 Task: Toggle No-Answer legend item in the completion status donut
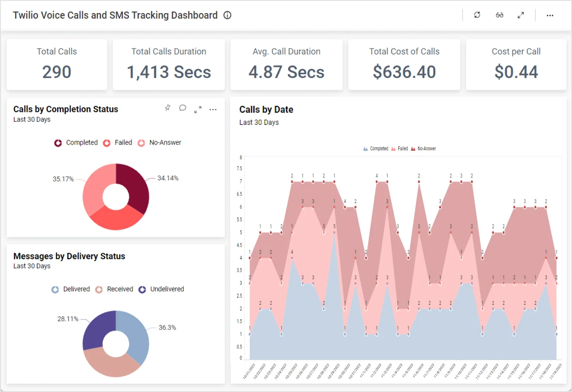coord(160,143)
